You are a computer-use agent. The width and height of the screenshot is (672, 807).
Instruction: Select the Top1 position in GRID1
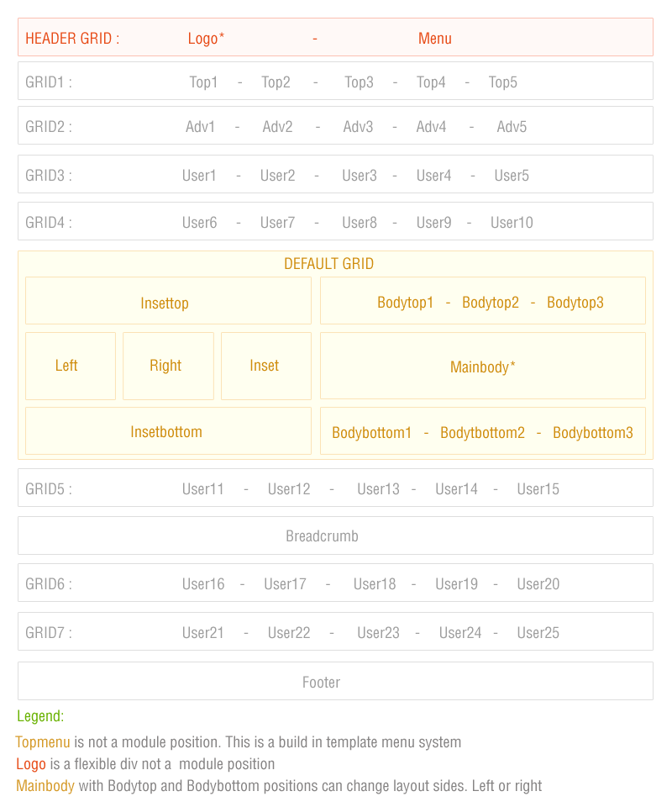pos(203,82)
